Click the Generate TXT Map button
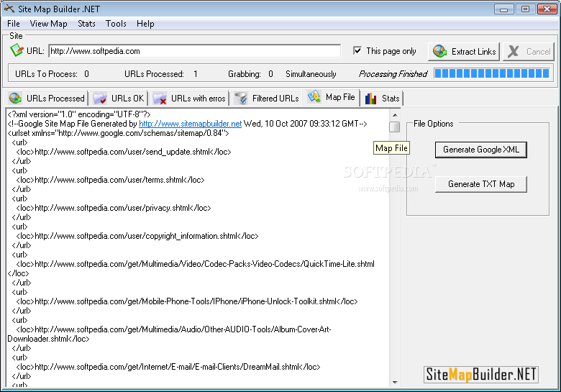The width and height of the screenshot is (561, 392). (x=481, y=184)
